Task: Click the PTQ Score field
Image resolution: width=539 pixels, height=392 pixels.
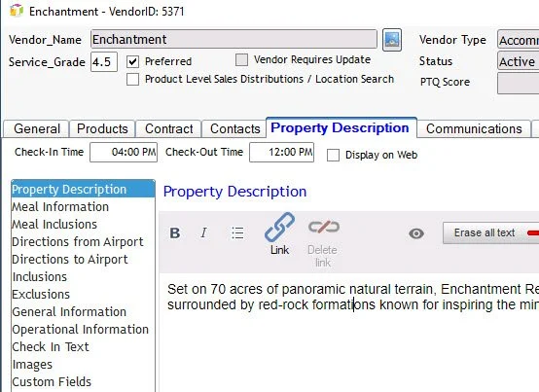Action: pyautogui.click(x=518, y=83)
